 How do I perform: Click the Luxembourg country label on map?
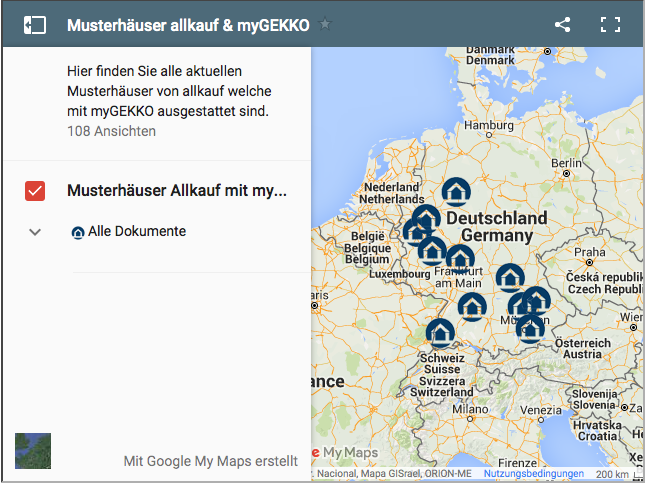400,274
